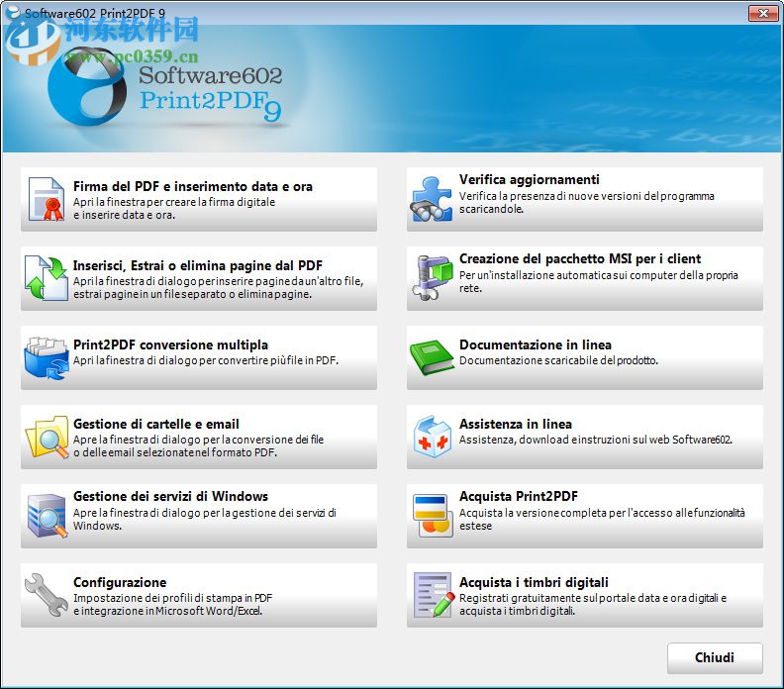784x689 pixels.
Task: Click the credit card purchase icon
Action: tap(433, 516)
